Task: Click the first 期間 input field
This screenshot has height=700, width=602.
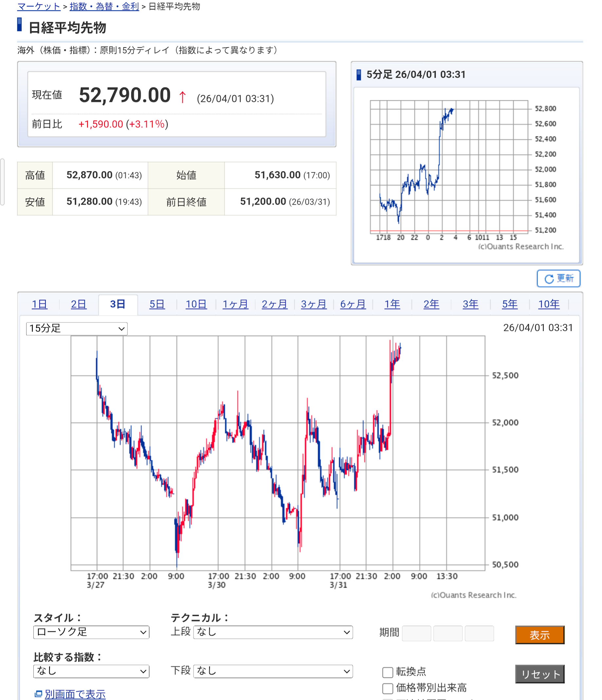Action: point(416,633)
